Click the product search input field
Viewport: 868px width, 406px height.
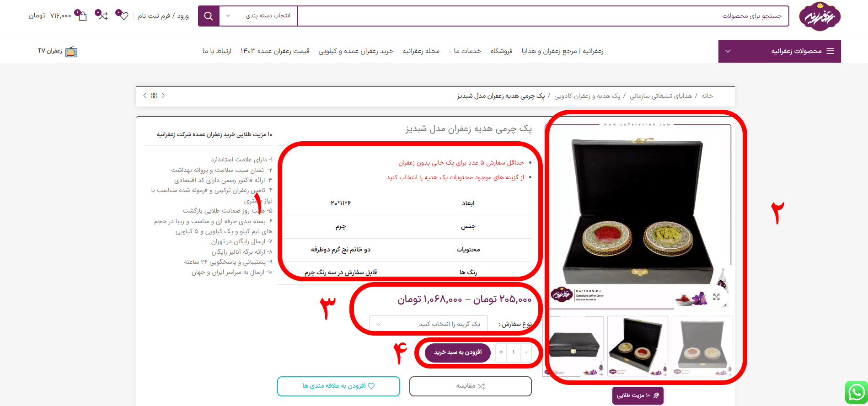[x=543, y=16]
